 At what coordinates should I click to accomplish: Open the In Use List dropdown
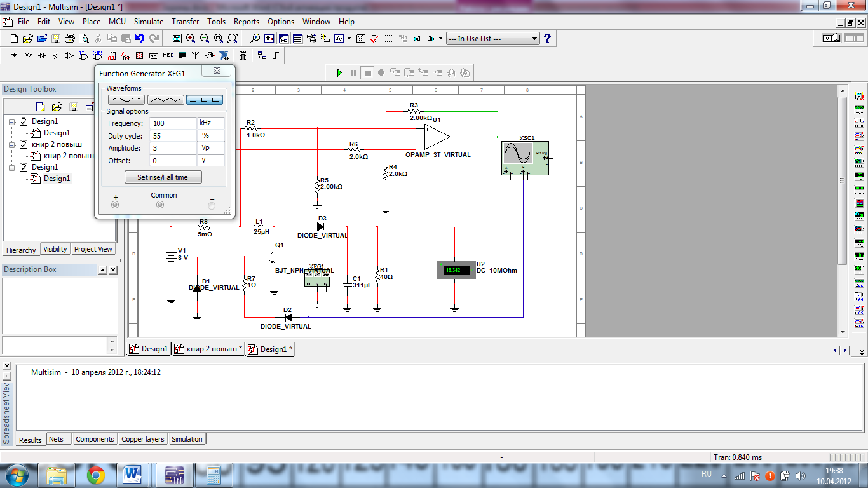point(493,39)
